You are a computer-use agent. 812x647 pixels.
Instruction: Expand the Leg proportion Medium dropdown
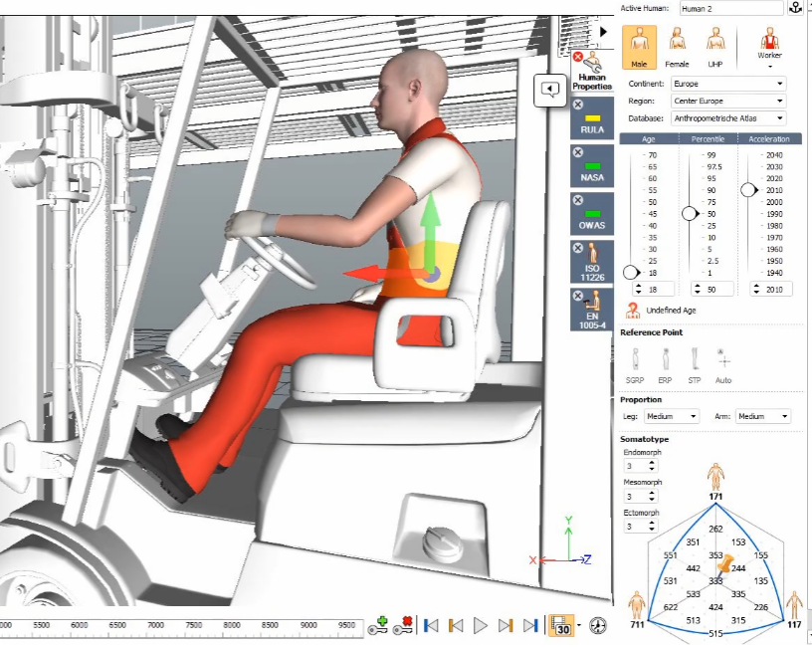(x=672, y=416)
